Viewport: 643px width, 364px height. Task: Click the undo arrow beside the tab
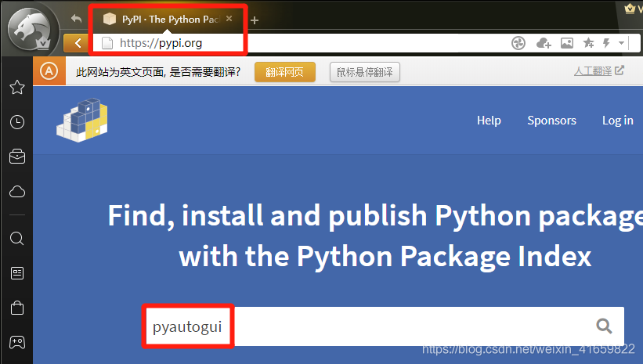tap(76, 19)
